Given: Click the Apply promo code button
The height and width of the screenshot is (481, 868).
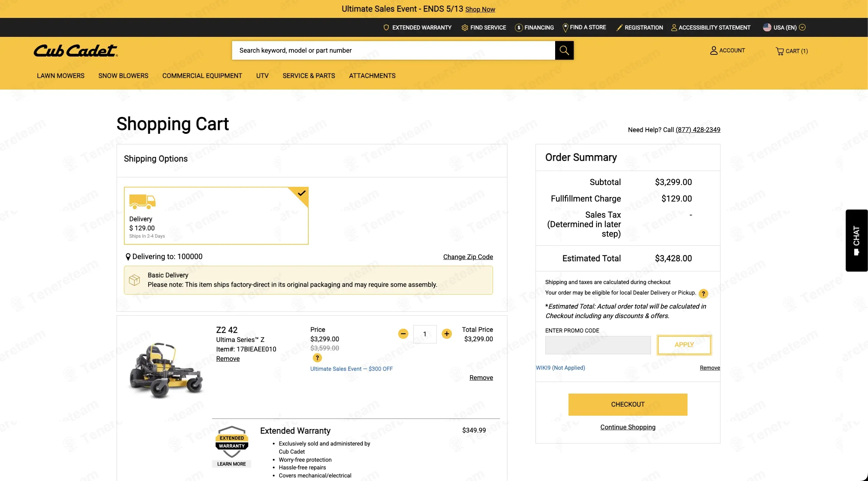Looking at the screenshot, I should point(684,345).
